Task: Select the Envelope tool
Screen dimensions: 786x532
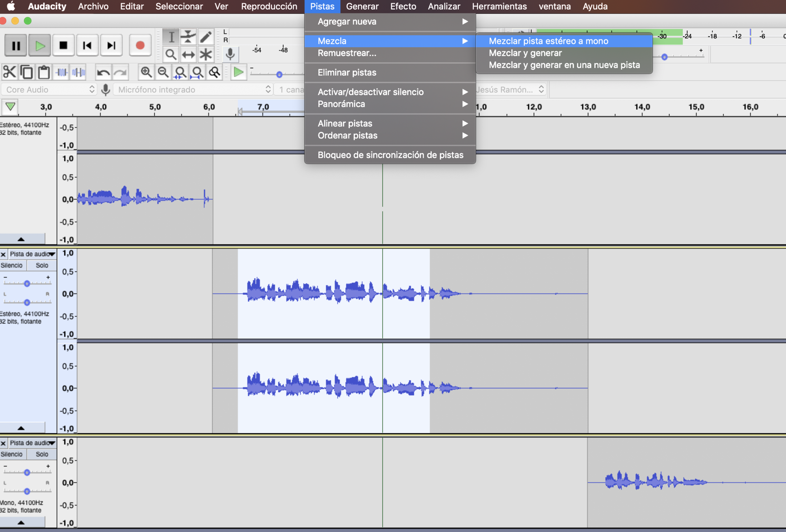Action: 188,37
